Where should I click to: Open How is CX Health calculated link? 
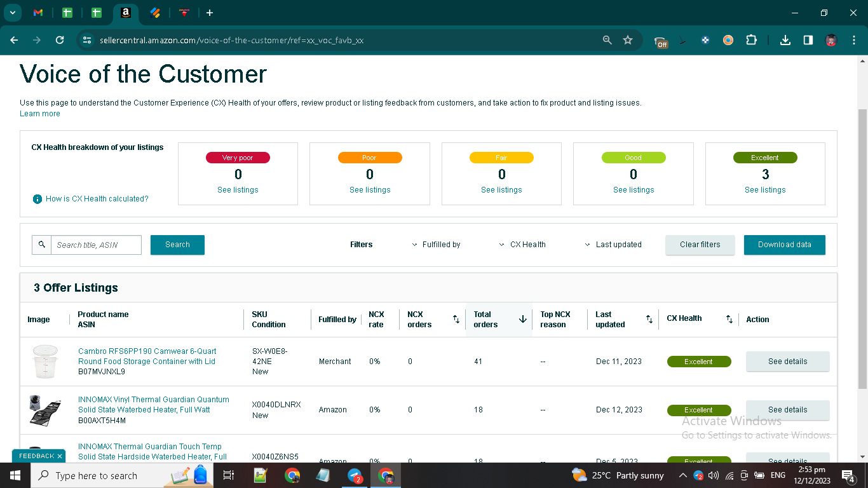pyautogui.click(x=97, y=199)
